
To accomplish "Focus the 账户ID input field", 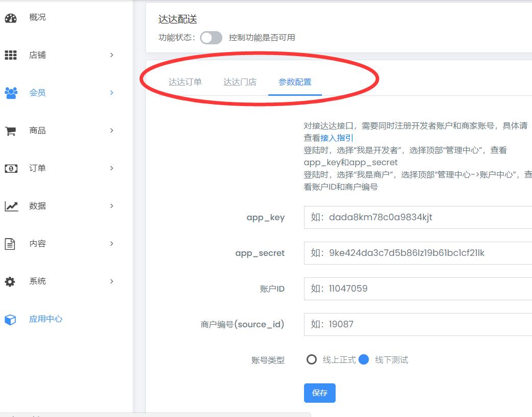I will click(x=418, y=289).
